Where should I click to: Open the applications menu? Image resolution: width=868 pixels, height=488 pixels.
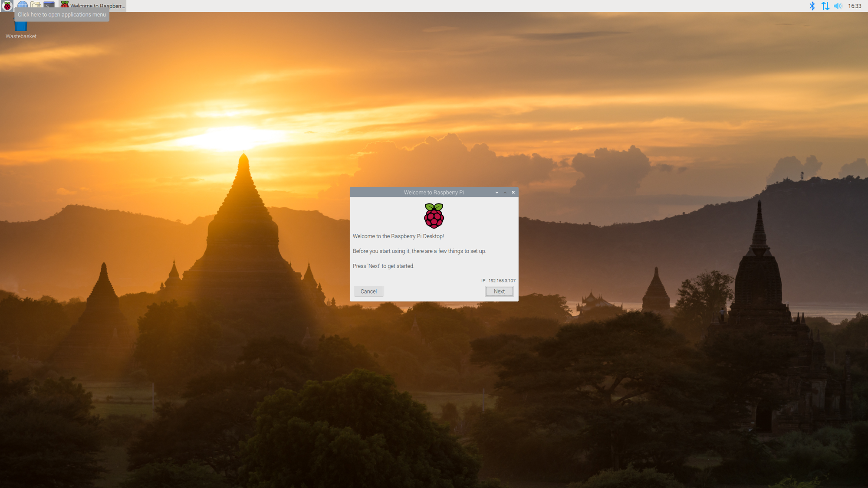7,5
